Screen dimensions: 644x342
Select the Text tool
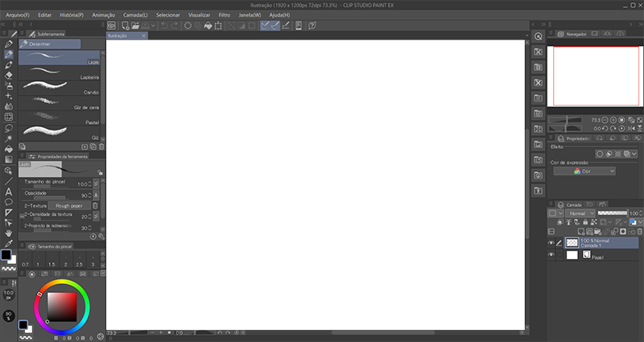point(8,192)
